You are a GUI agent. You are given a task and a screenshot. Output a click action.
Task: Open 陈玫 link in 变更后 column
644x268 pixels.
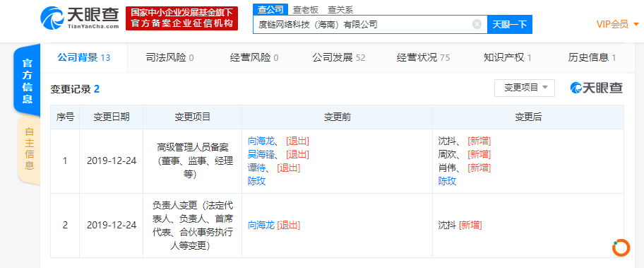447,181
